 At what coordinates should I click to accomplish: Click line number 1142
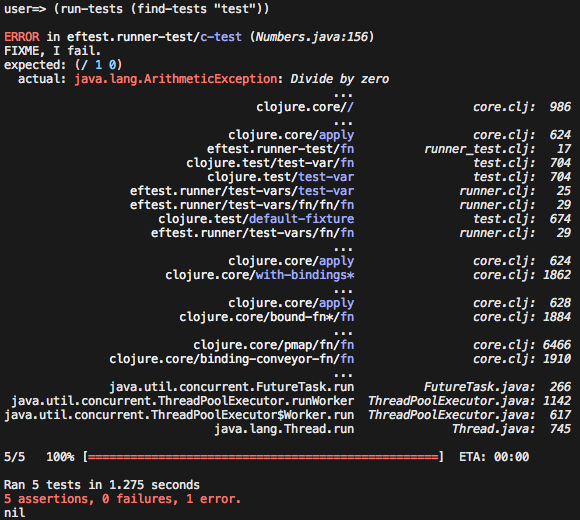coord(557,402)
